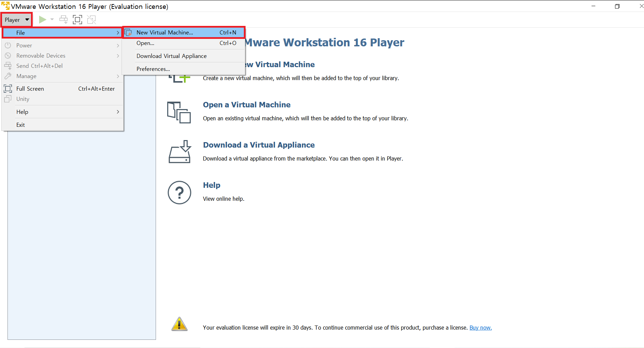Minimize the VMware Player window
The width and height of the screenshot is (644, 348).
click(593, 6)
